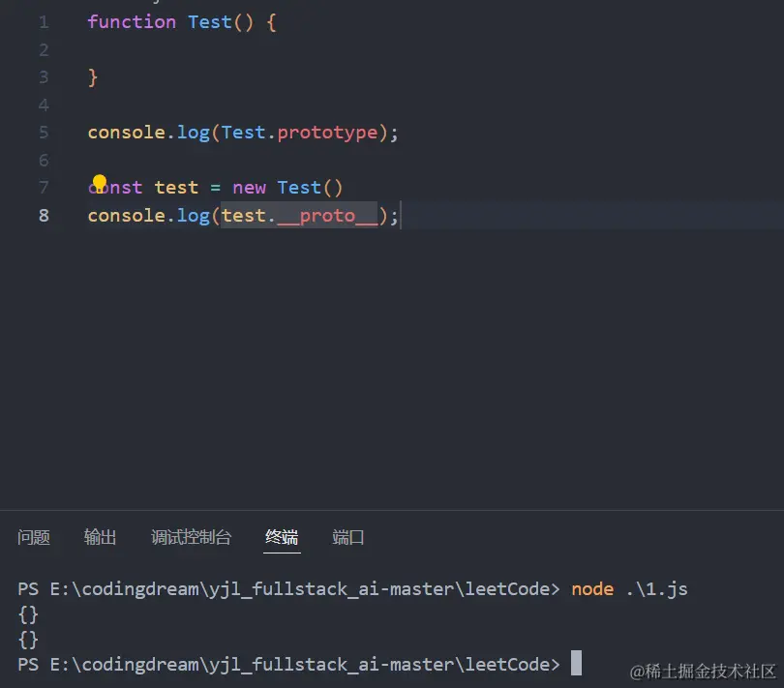Open the 问题 (Problems) panel tab
Viewport: 784px width, 688px height.
(x=34, y=537)
